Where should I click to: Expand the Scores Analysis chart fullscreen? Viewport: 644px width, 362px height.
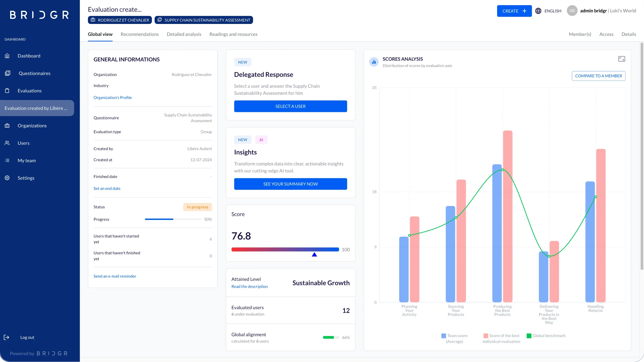coord(621,59)
